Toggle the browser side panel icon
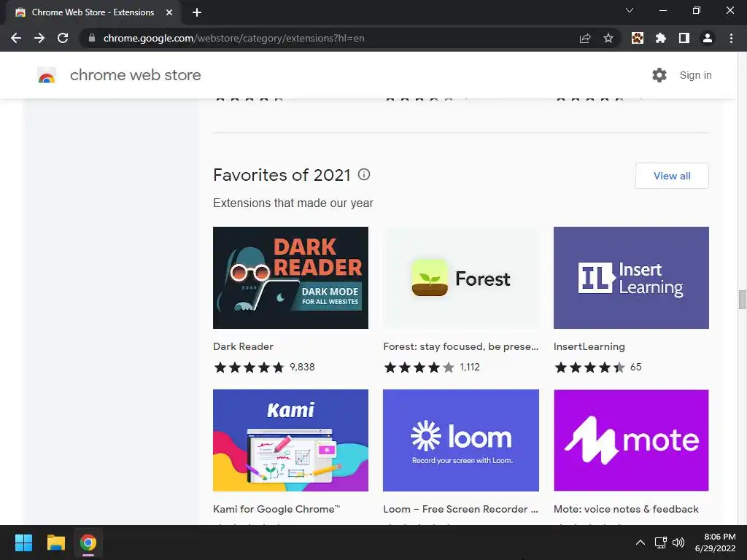 pyautogui.click(x=684, y=38)
